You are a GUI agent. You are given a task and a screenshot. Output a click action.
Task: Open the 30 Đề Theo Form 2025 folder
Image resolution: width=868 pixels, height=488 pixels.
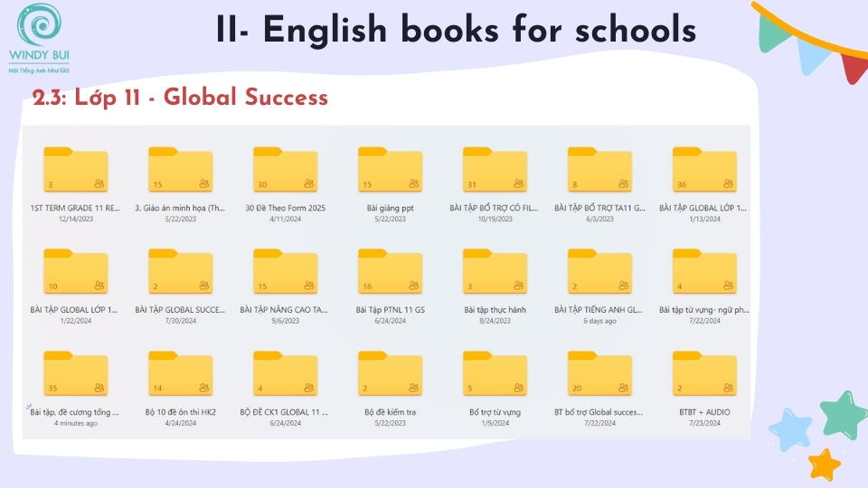click(285, 171)
